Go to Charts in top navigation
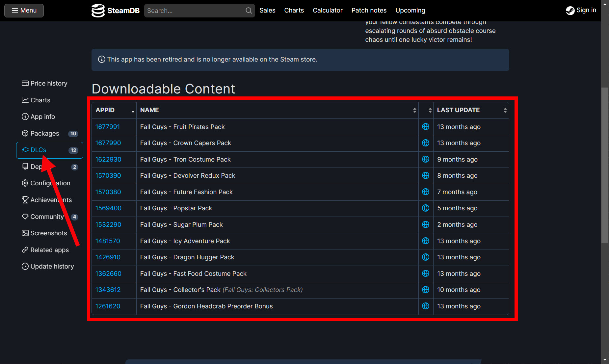Viewport: 609px width, 364px height. 294,11
